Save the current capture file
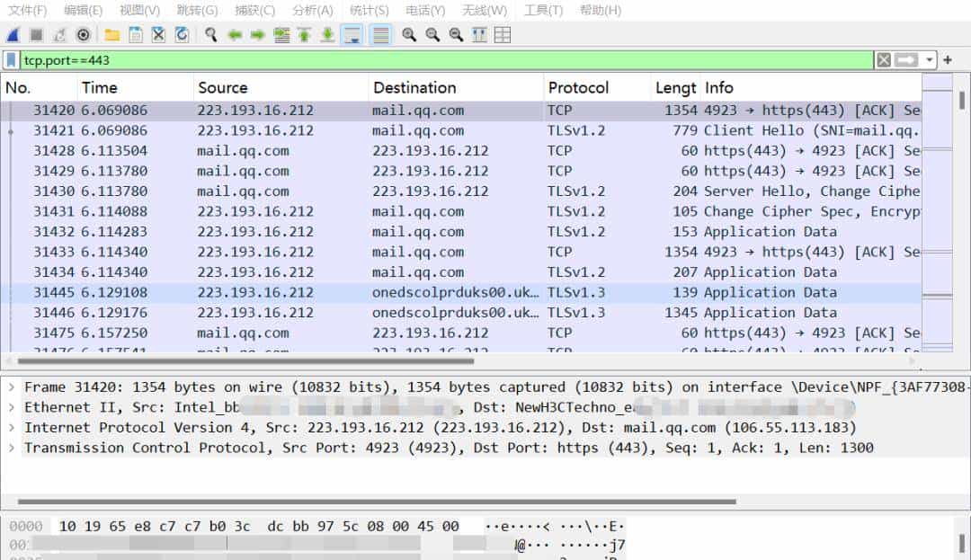Viewport: 971px width, 560px height. [x=135, y=35]
